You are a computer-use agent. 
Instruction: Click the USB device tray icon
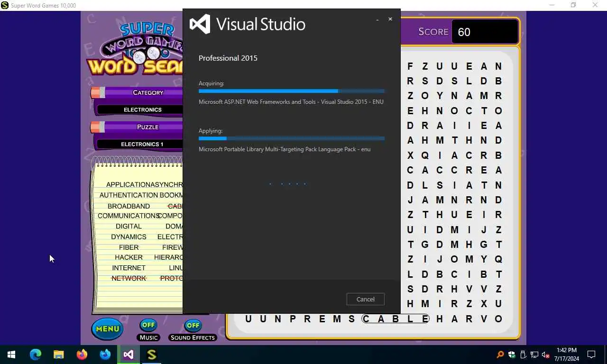coord(523,355)
